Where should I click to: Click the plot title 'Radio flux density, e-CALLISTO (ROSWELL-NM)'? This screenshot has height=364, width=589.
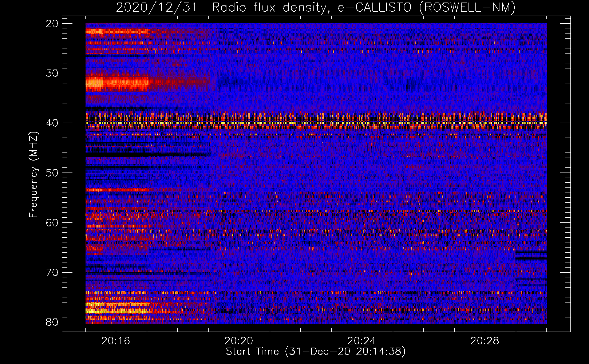click(x=364, y=7)
